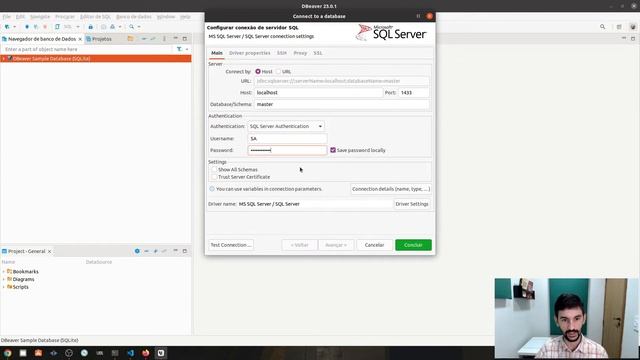Enable Trust Server Certificate checkbox
640x360 pixels.
pos(214,177)
